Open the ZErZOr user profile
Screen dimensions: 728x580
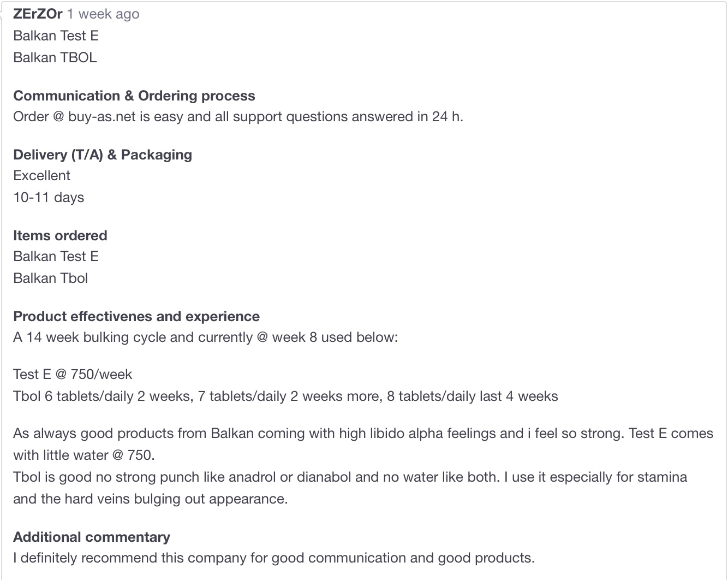[x=38, y=14]
